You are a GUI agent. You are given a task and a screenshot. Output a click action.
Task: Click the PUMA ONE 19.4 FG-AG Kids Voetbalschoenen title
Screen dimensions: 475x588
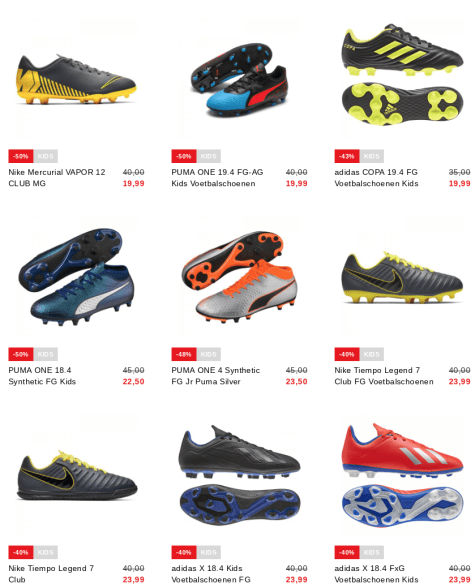click(x=217, y=178)
